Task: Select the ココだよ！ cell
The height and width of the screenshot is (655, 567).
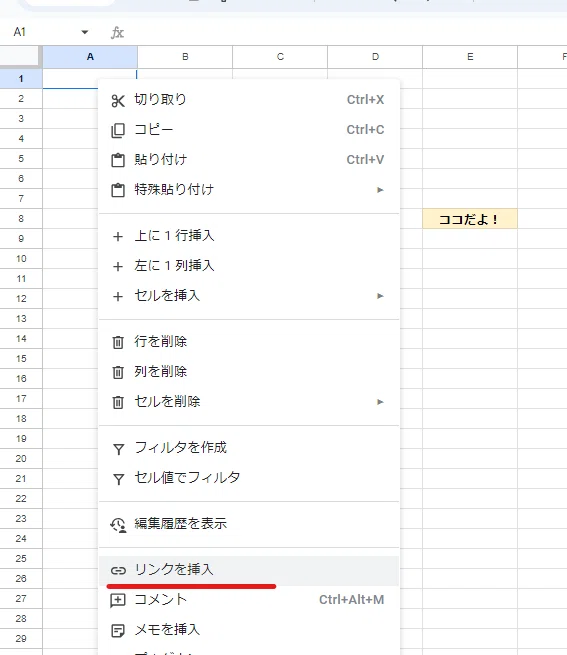Action: 470,219
